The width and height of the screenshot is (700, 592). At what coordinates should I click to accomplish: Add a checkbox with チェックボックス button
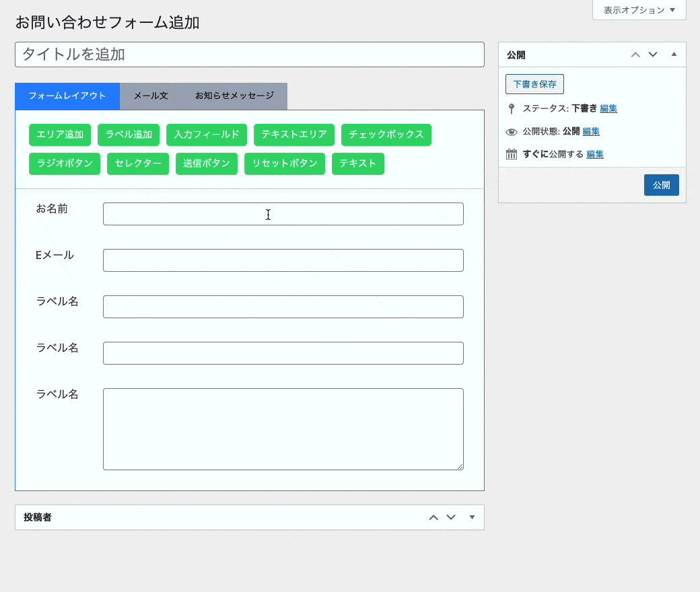386,135
